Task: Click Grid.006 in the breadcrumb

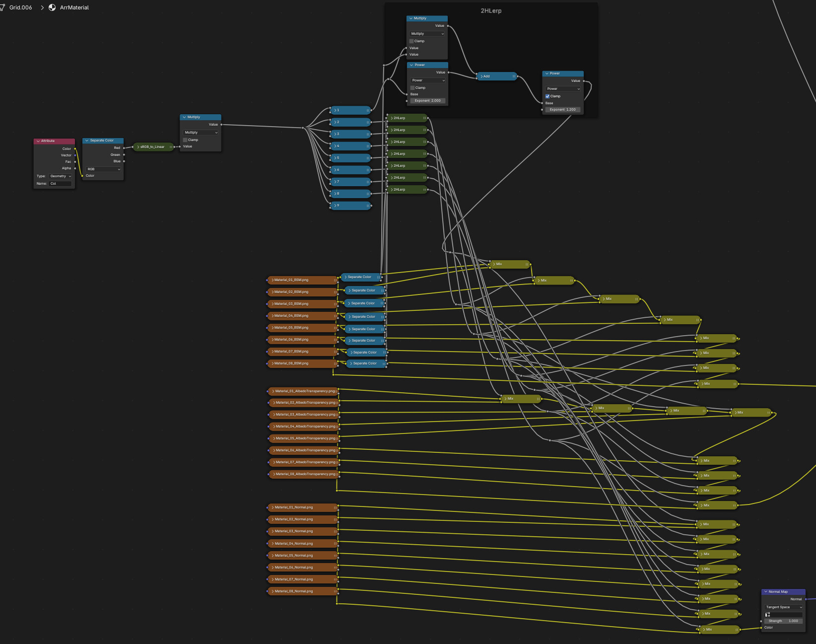Action: click(x=20, y=7)
